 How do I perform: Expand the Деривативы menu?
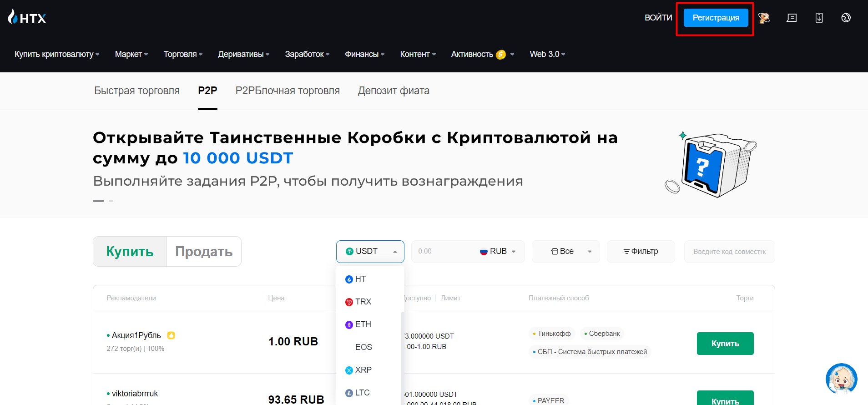click(244, 54)
